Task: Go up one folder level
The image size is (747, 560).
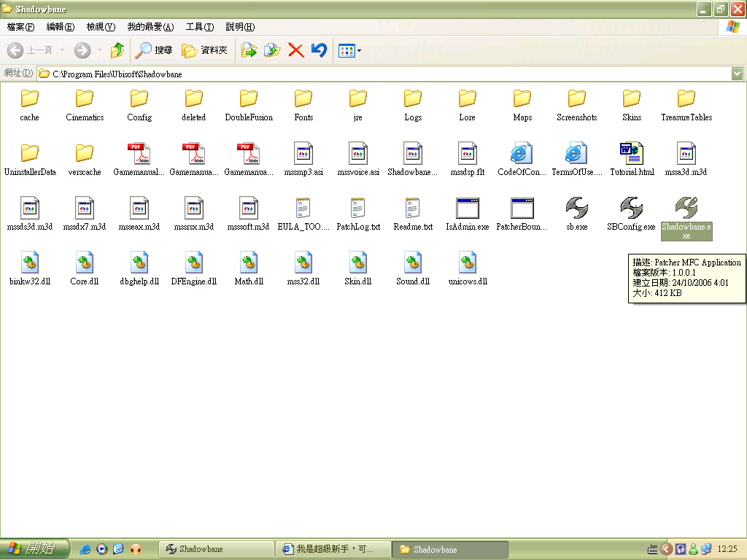Action: click(x=117, y=50)
